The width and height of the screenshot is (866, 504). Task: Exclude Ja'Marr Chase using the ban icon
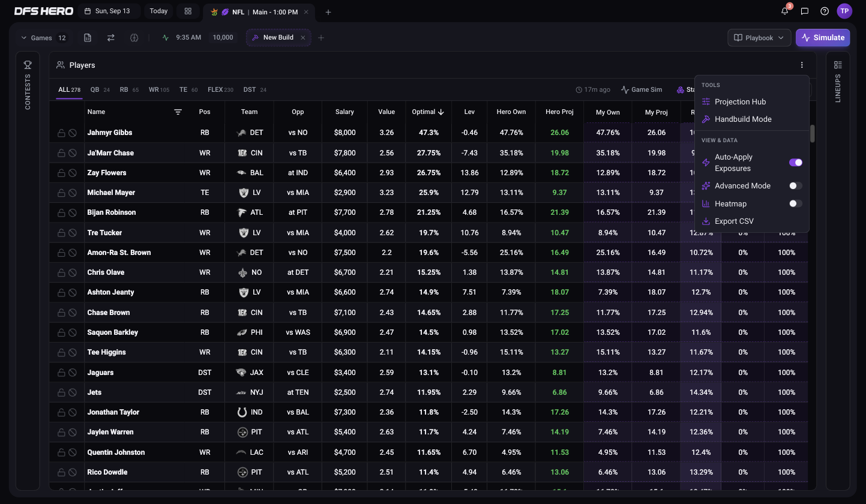coord(72,153)
